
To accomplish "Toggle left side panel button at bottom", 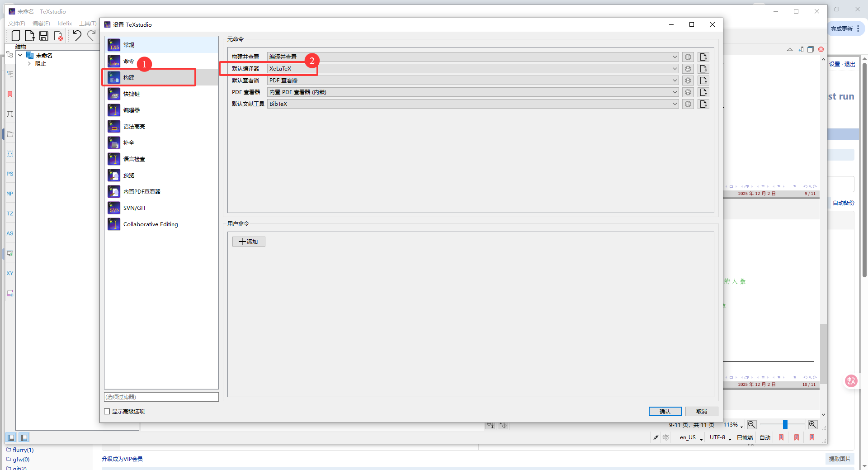I will 11,437.
